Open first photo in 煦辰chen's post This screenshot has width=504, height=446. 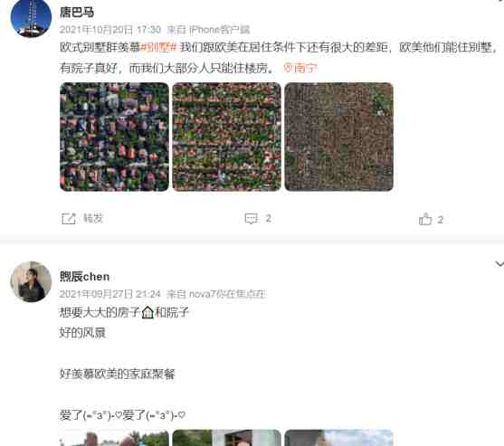point(114,438)
